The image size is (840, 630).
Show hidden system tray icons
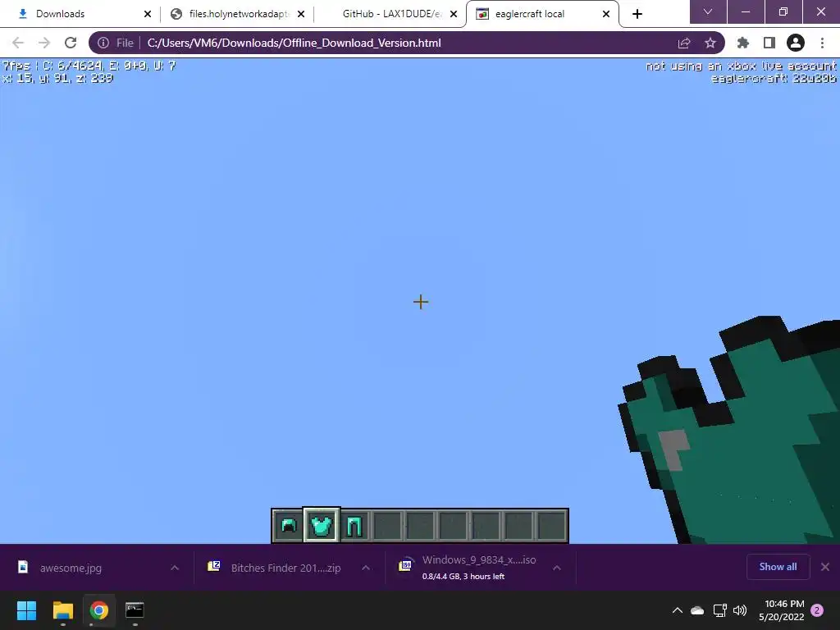(x=677, y=610)
